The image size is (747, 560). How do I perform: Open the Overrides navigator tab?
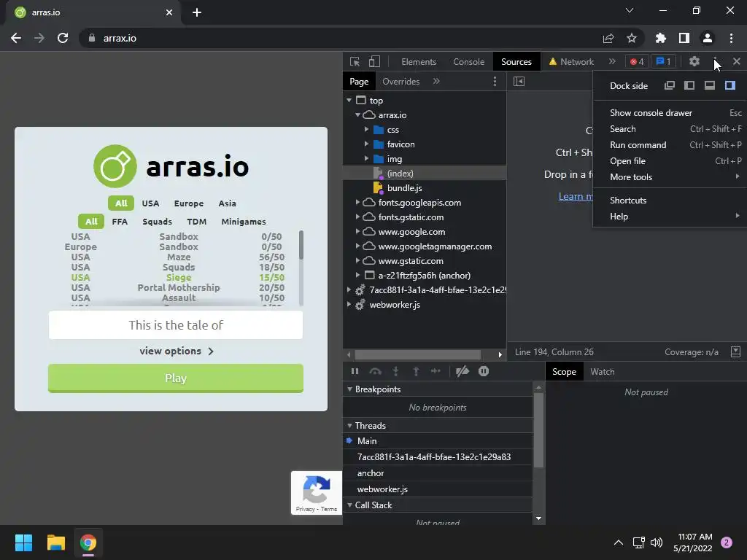401,82
